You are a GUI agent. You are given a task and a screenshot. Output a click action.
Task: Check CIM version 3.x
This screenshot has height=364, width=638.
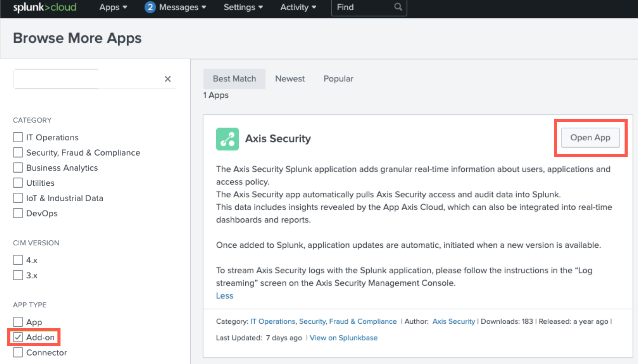pos(18,275)
